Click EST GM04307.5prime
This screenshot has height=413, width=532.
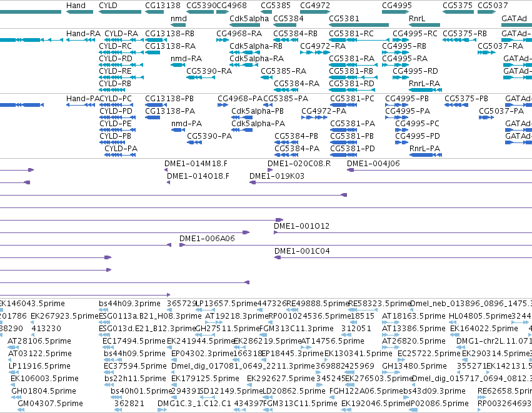click(50, 404)
